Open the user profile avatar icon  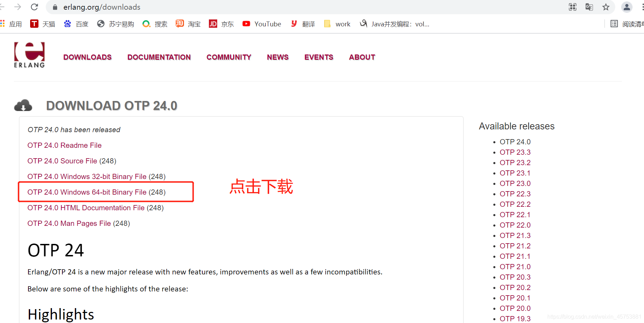627,7
